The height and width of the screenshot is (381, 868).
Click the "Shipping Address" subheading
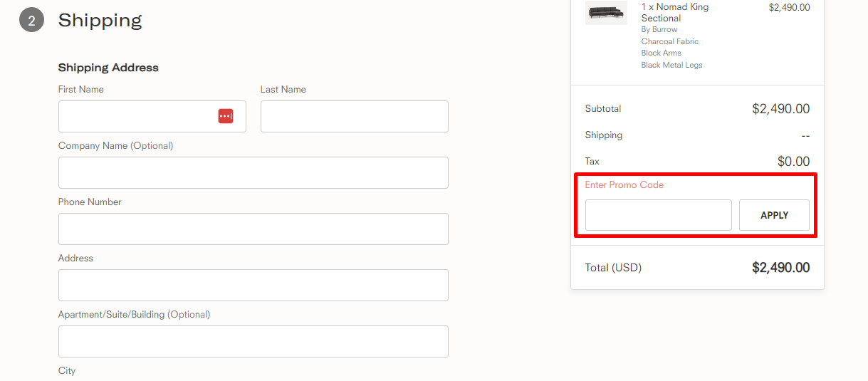[x=108, y=68]
